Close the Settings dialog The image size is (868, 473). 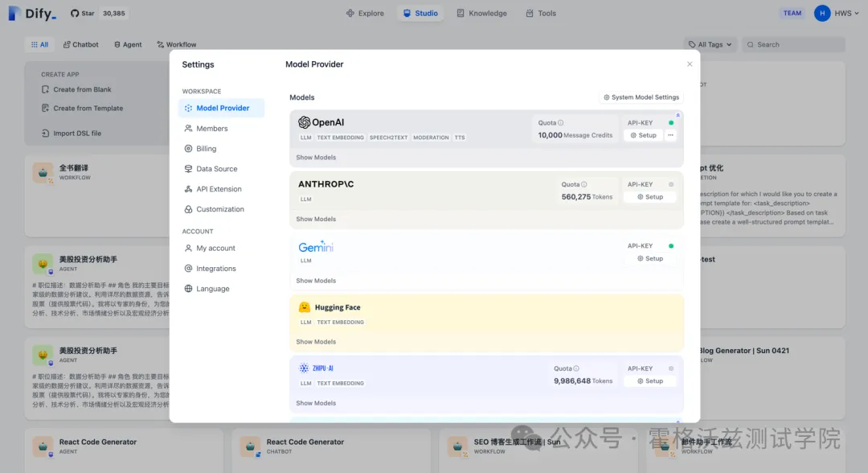(690, 64)
